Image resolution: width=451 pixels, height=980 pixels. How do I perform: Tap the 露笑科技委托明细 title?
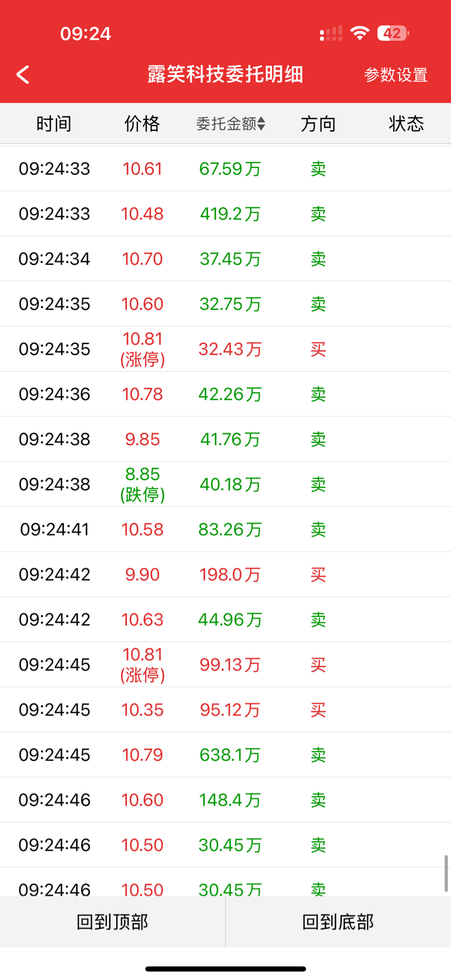pyautogui.click(x=225, y=75)
